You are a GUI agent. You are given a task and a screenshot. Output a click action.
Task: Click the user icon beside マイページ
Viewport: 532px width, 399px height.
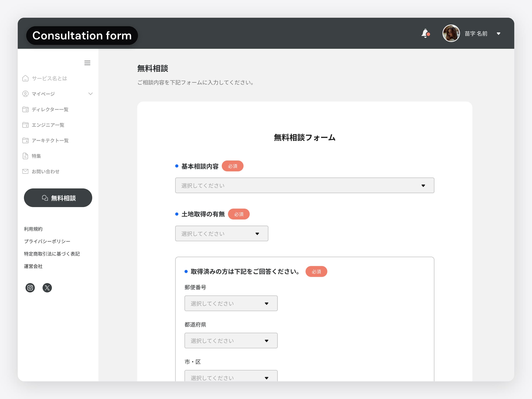click(x=25, y=94)
